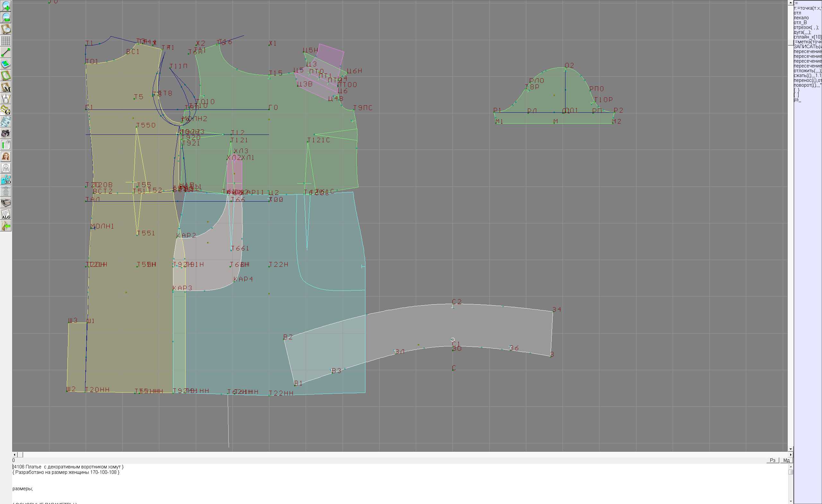The image size is (822, 504).
Task: Click the pattern with letter G icon
Action: coord(6,110)
